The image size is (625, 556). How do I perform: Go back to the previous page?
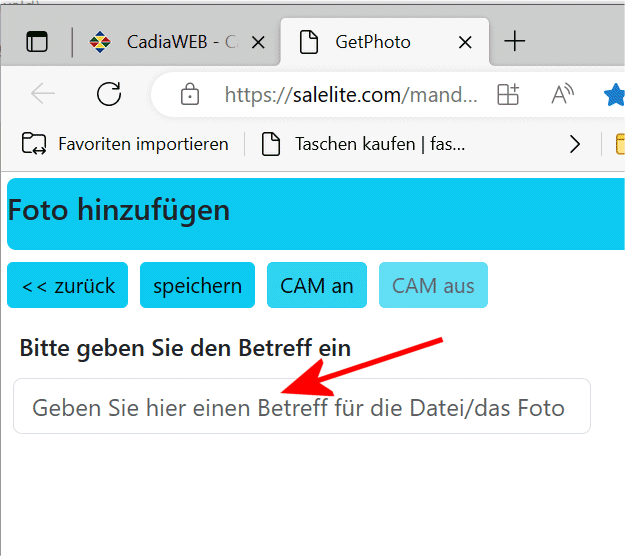pos(43,94)
